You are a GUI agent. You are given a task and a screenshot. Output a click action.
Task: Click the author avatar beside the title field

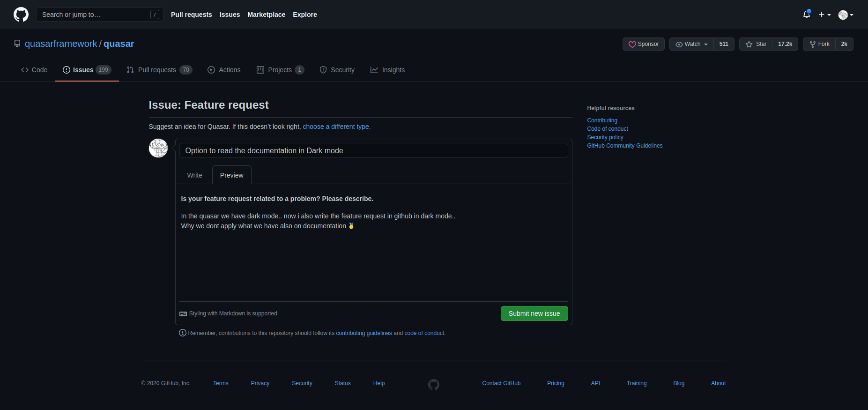pos(158,148)
